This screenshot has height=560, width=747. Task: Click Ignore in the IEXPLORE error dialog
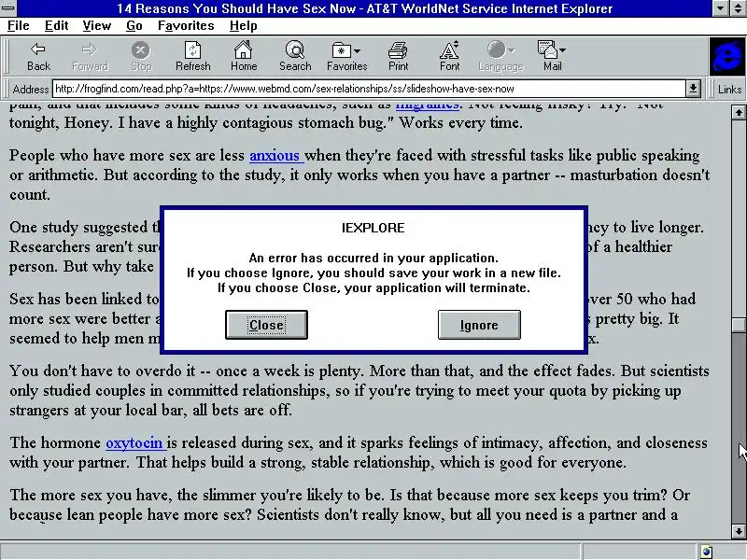pos(479,325)
